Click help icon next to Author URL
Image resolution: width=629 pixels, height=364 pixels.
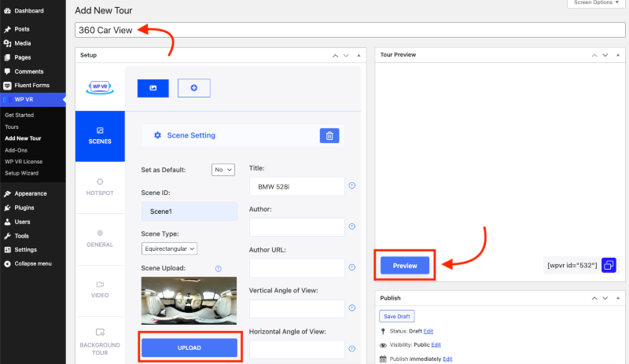tap(351, 268)
